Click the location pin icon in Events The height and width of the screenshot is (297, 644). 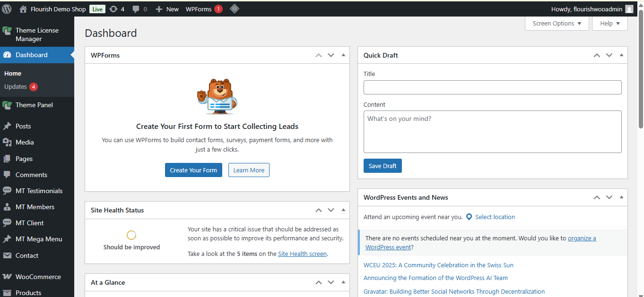pos(469,217)
